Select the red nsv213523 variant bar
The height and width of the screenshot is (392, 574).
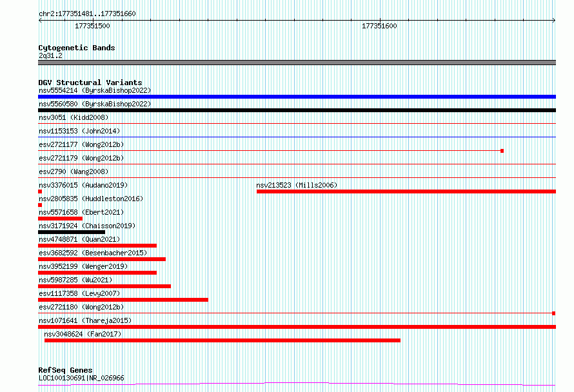pyautogui.click(x=406, y=191)
